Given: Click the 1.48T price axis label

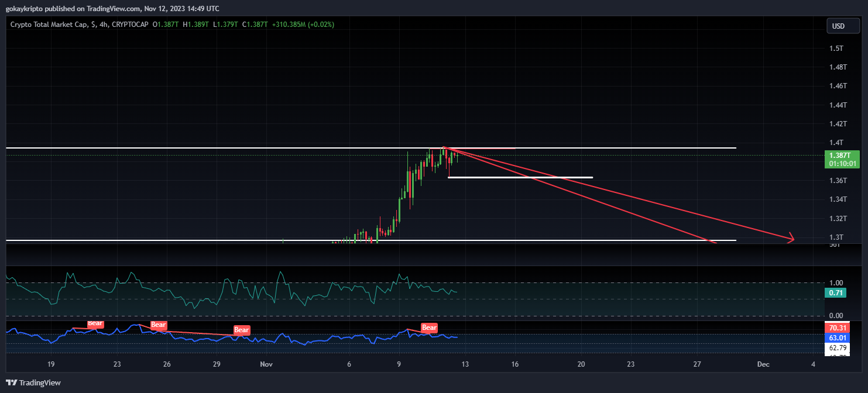Looking at the screenshot, I should tap(838, 67).
